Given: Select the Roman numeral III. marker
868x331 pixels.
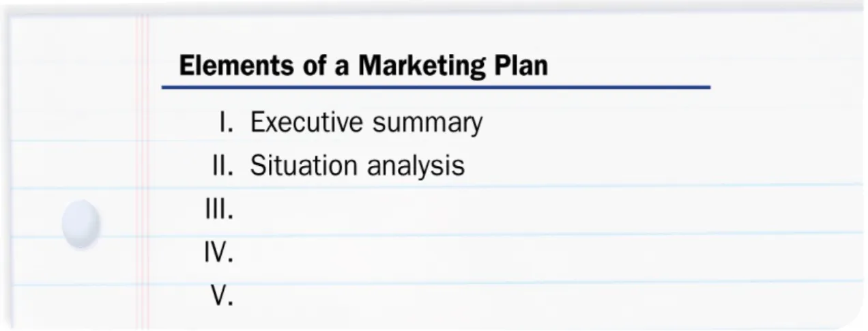Looking at the screenshot, I should click(220, 210).
